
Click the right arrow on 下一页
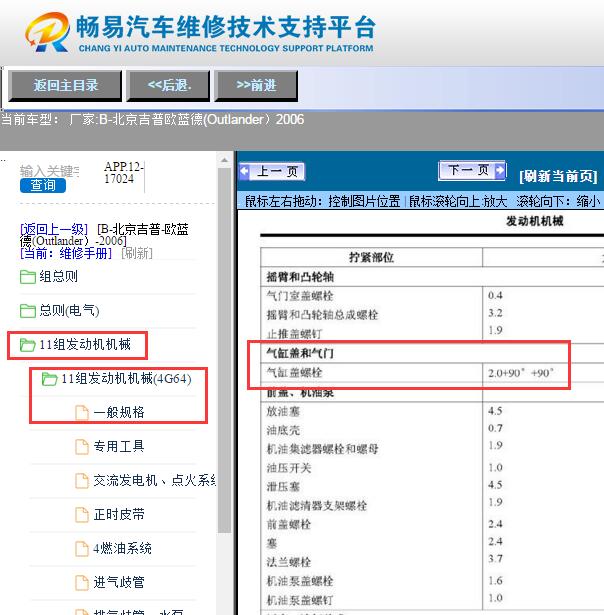point(500,170)
